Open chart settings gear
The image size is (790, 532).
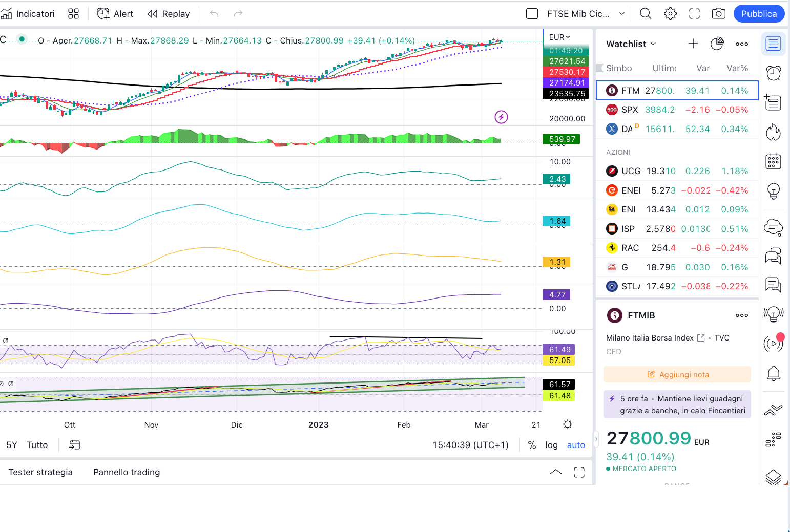tap(670, 14)
